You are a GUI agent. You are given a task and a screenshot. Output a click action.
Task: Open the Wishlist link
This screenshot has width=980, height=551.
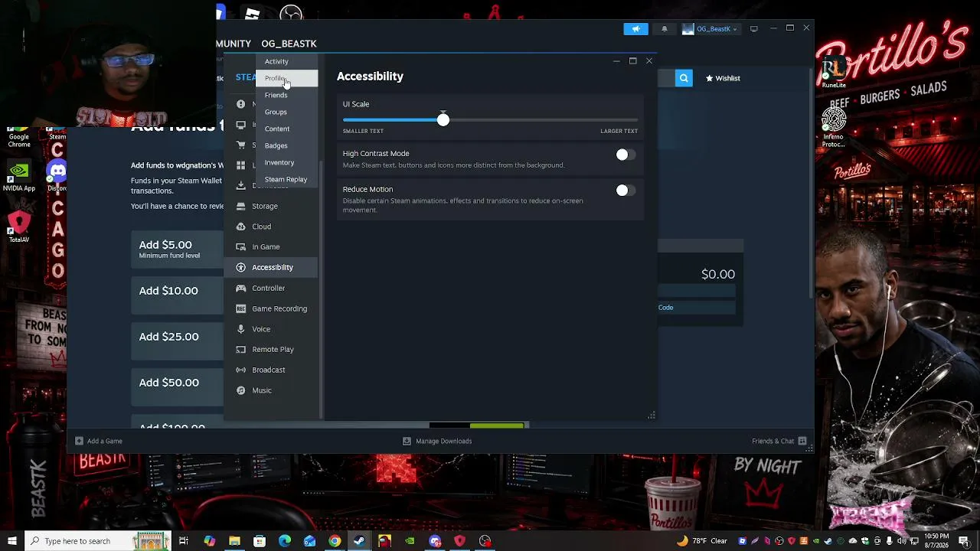(723, 78)
